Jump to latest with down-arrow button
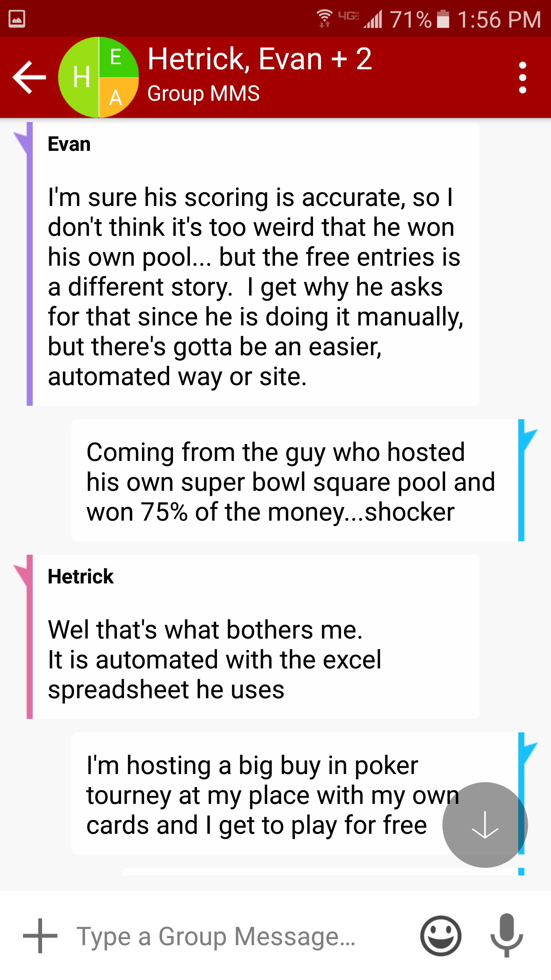551x980 pixels. click(485, 825)
